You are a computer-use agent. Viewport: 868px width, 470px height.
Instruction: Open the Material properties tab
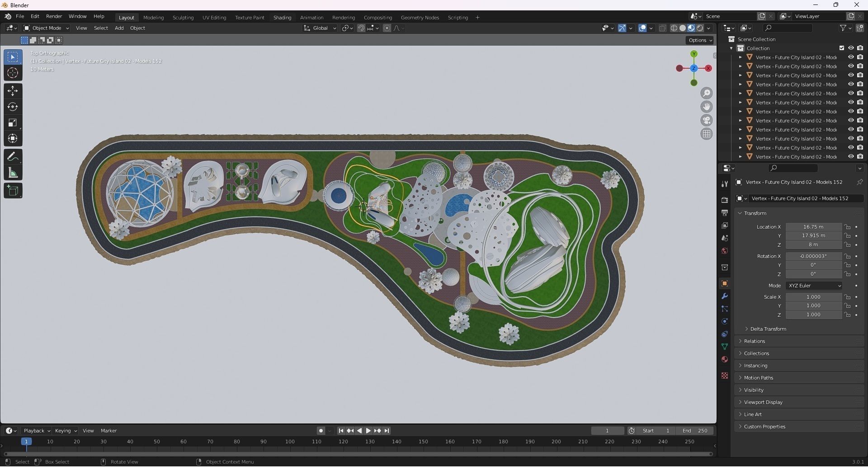(x=725, y=360)
